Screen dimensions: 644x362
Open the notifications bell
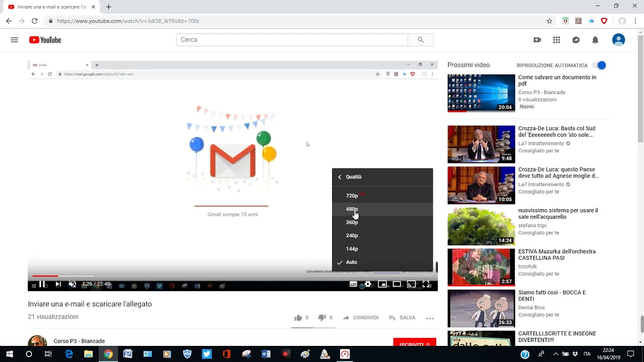[595, 40]
